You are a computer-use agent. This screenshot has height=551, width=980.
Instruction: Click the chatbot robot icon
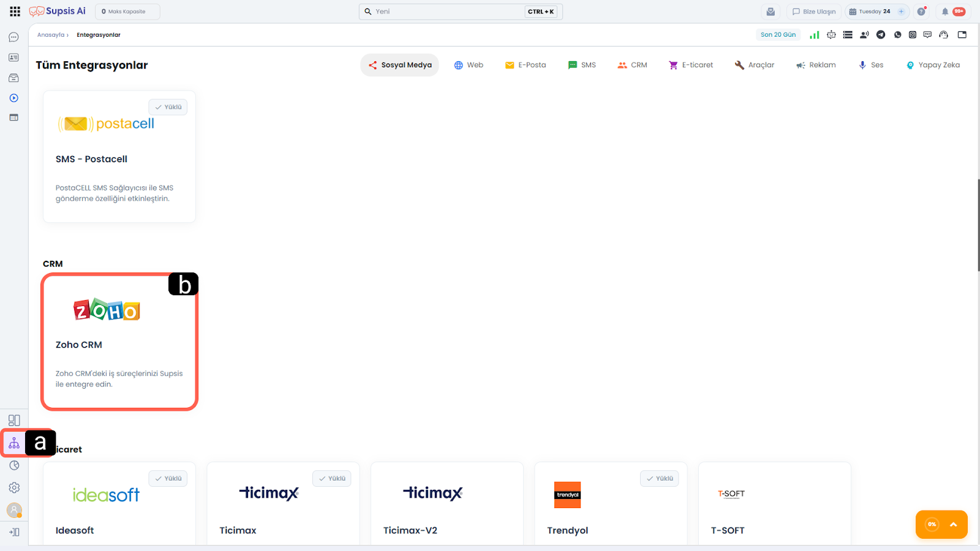coord(831,35)
